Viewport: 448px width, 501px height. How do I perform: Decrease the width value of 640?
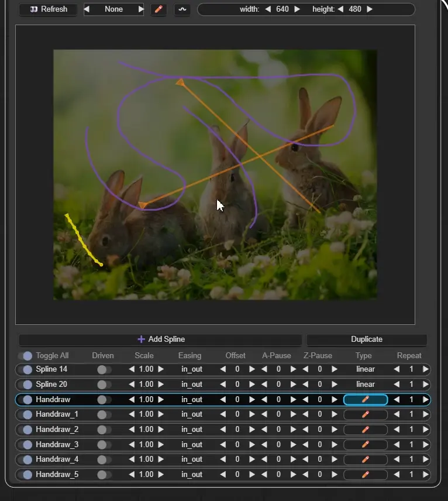point(268,9)
